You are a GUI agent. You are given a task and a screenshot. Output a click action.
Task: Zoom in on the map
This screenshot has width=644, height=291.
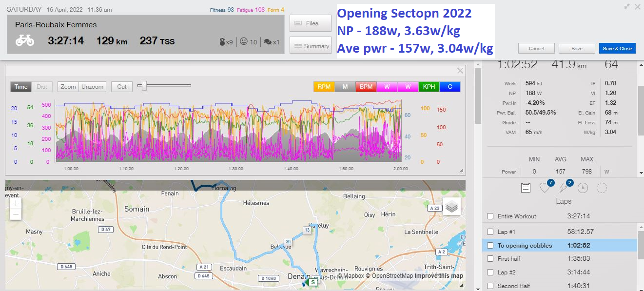click(x=16, y=203)
